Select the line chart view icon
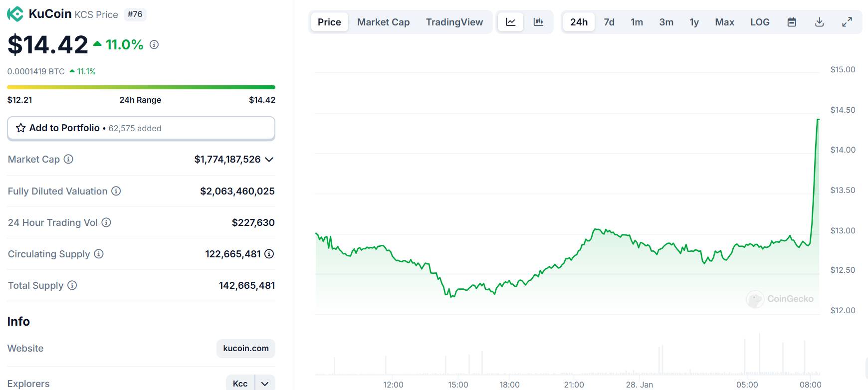The width and height of the screenshot is (868, 390). [510, 22]
